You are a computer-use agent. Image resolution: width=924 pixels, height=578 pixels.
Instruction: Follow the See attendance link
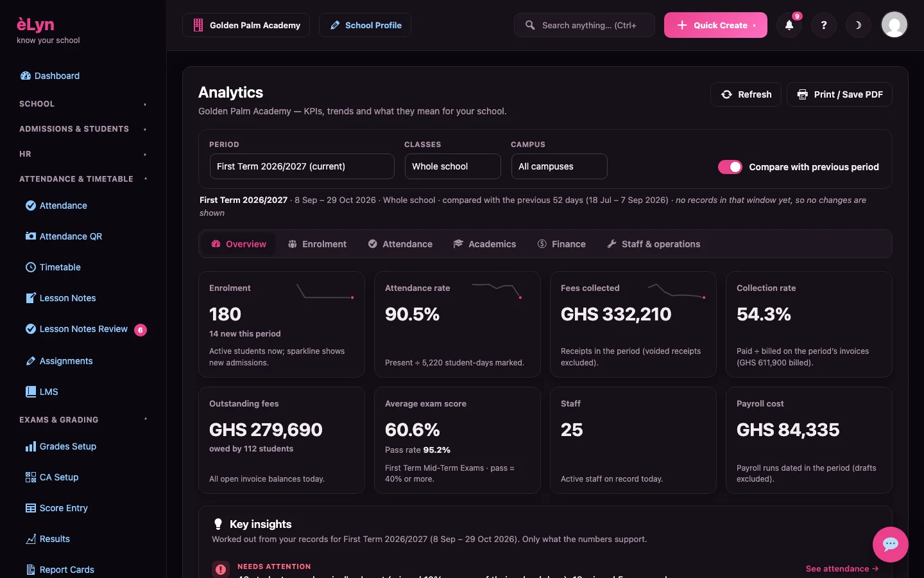pos(842,569)
